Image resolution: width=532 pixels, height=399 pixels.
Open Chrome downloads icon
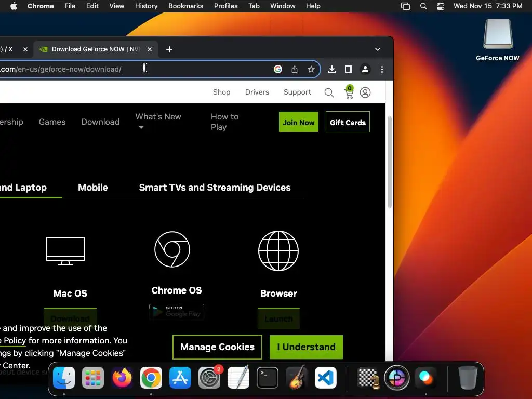click(x=332, y=69)
